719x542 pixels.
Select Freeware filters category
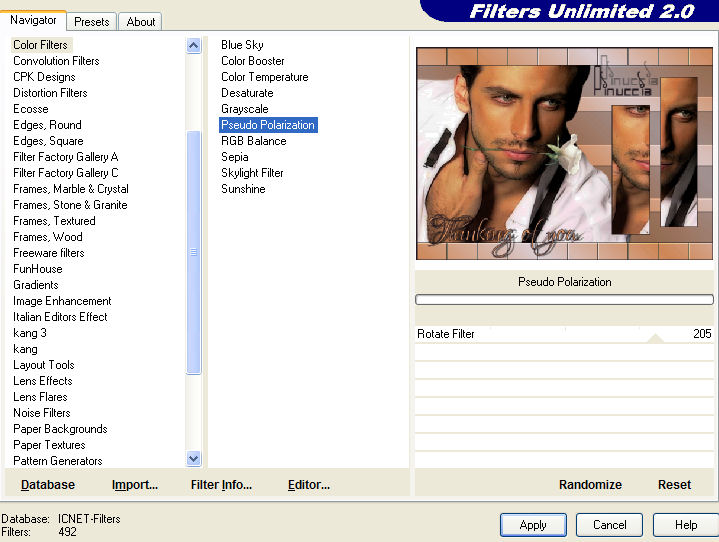coord(49,253)
